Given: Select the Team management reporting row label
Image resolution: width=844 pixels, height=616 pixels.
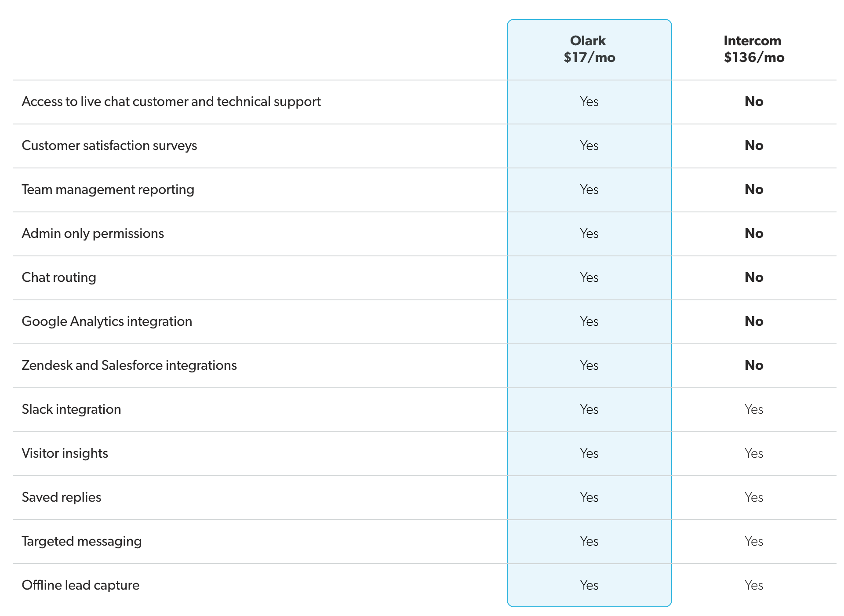Looking at the screenshot, I should (x=108, y=190).
